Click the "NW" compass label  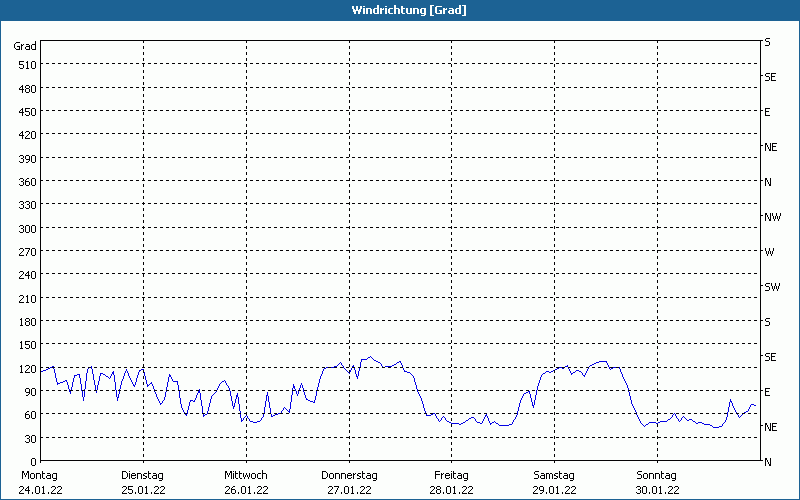(772, 217)
